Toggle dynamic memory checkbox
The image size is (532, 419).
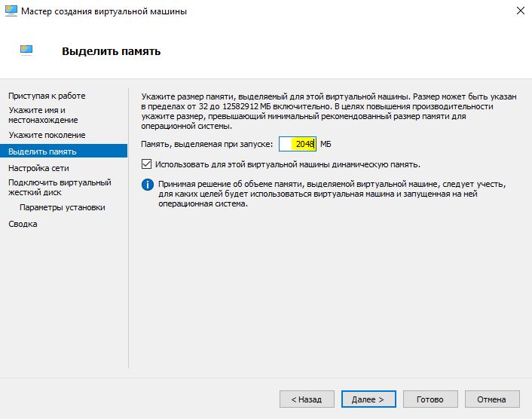147,164
